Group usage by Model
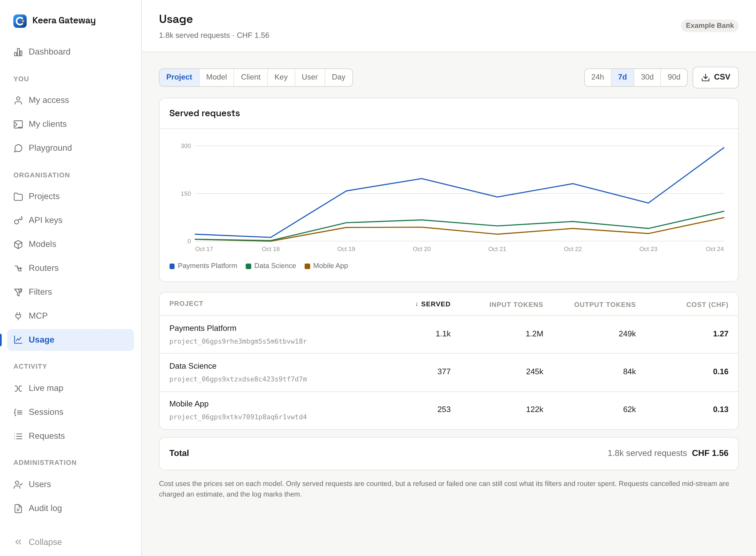The height and width of the screenshot is (556, 756). (216, 77)
